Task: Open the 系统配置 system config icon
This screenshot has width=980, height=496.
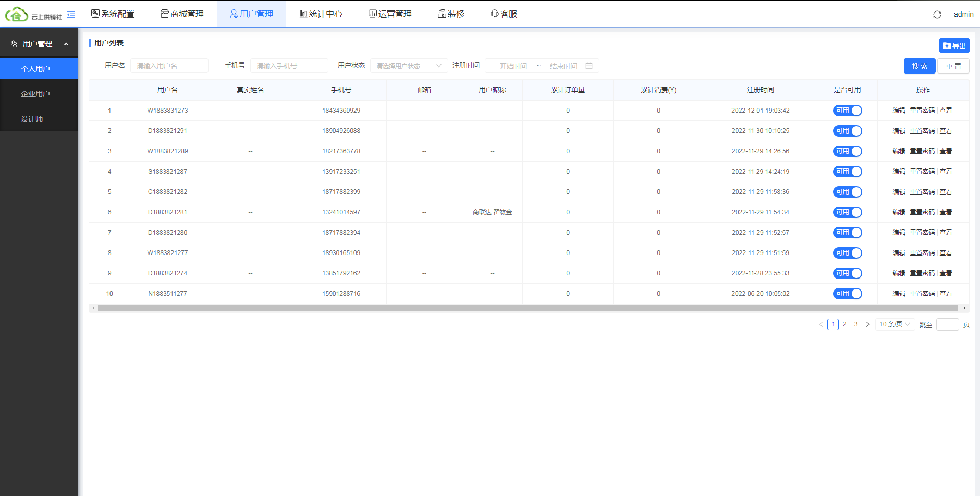Action: point(95,14)
